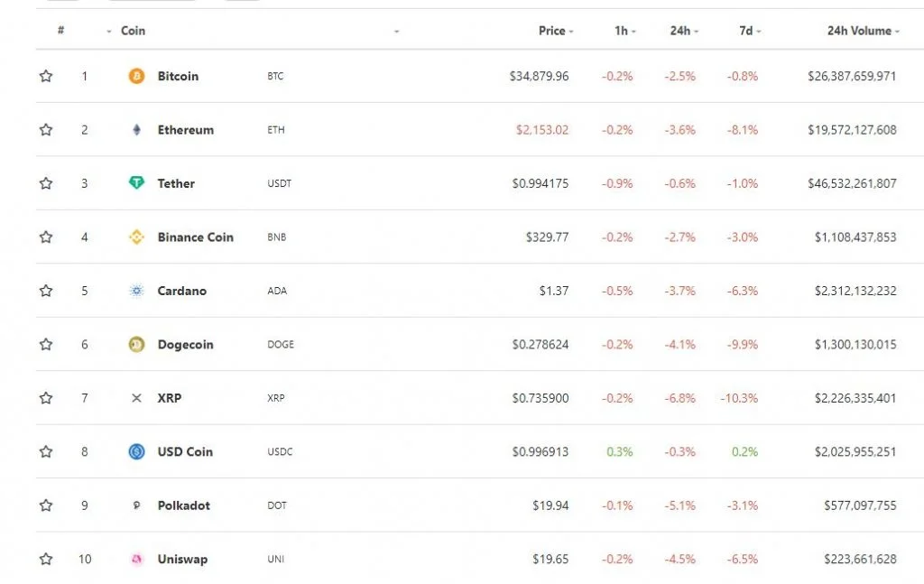Open the Ethereum coin page link
924x584 pixels.
tap(186, 130)
